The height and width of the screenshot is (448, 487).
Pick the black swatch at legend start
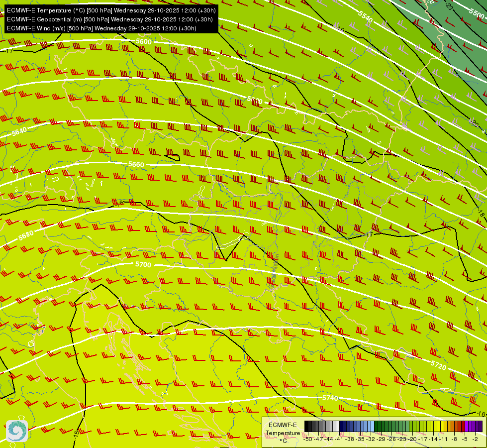click(x=306, y=426)
